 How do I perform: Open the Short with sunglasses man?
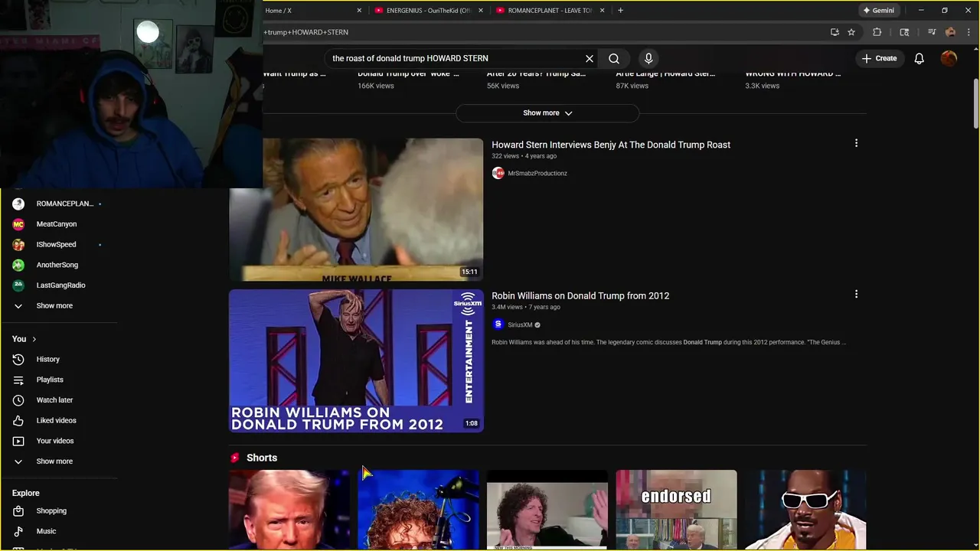coord(805,510)
